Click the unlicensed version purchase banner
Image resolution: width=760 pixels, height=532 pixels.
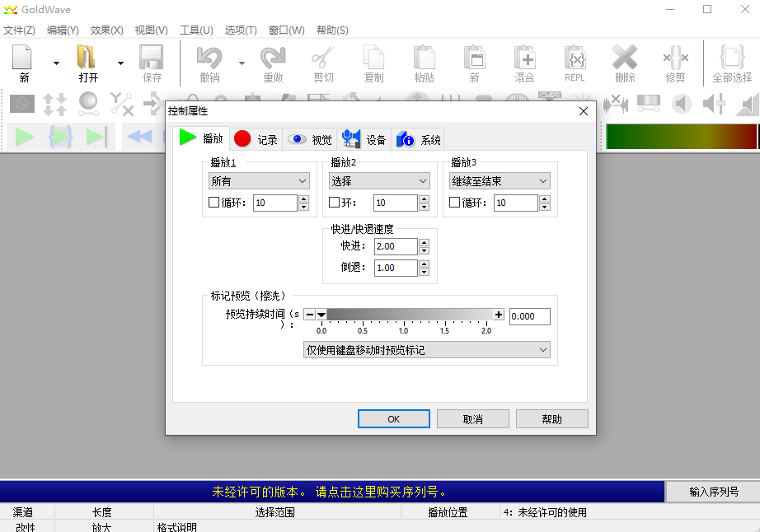(x=332, y=492)
